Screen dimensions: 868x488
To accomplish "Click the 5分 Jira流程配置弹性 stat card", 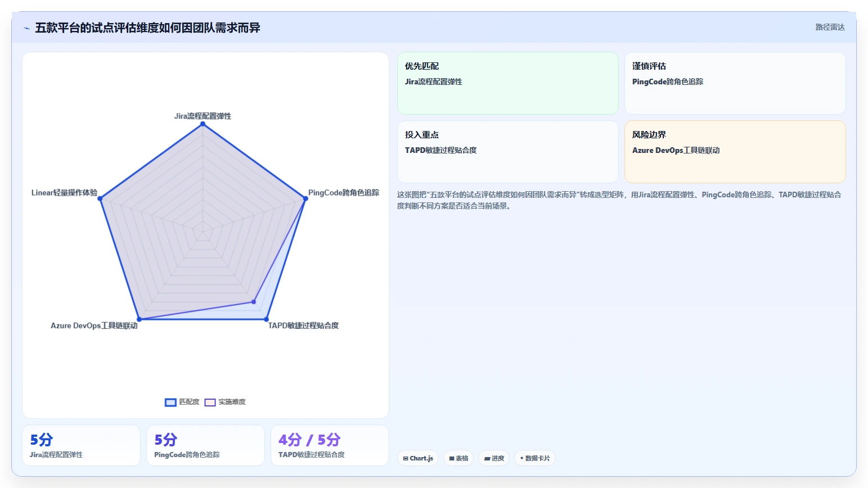I will tap(81, 445).
